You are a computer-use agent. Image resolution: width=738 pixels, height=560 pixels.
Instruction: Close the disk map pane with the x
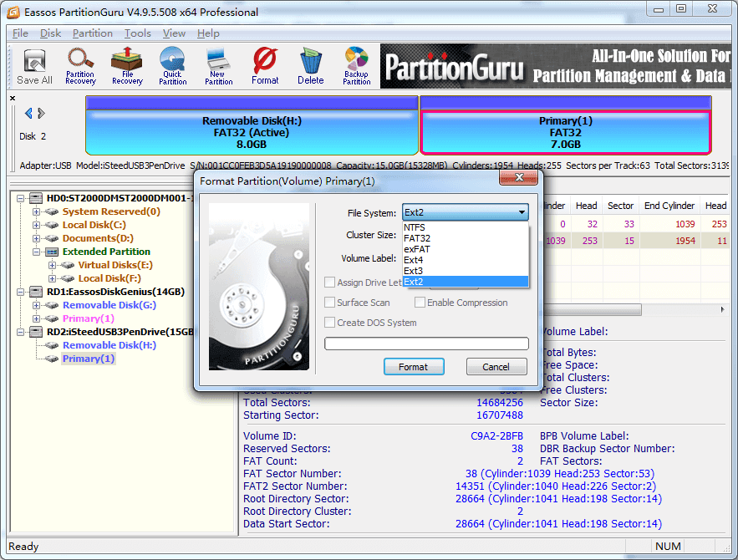(13, 99)
